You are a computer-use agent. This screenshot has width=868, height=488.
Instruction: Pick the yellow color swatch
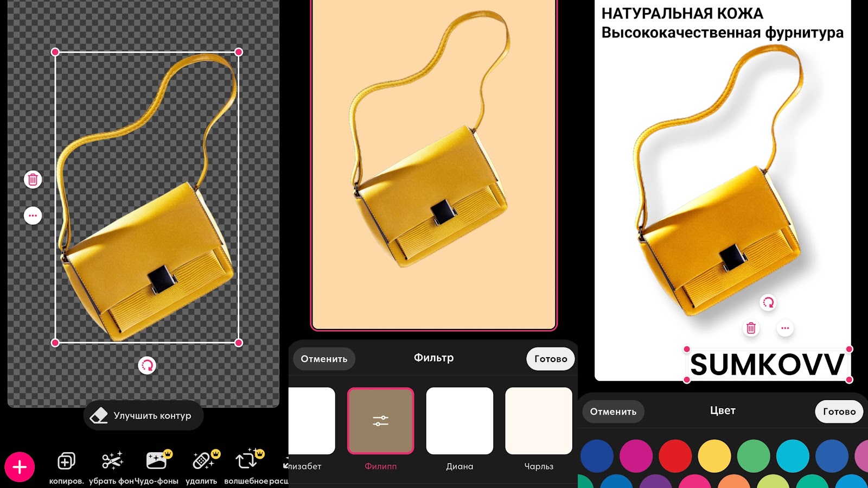tap(714, 456)
